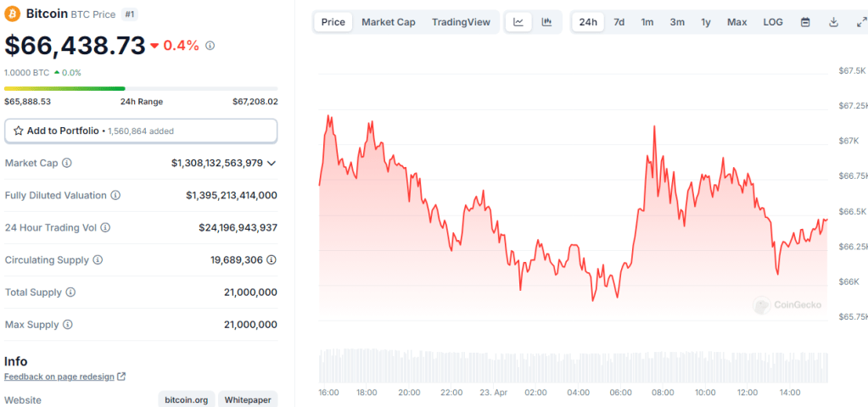Open the bitcoin.org website button
The height and width of the screenshot is (407, 868).
tap(186, 399)
